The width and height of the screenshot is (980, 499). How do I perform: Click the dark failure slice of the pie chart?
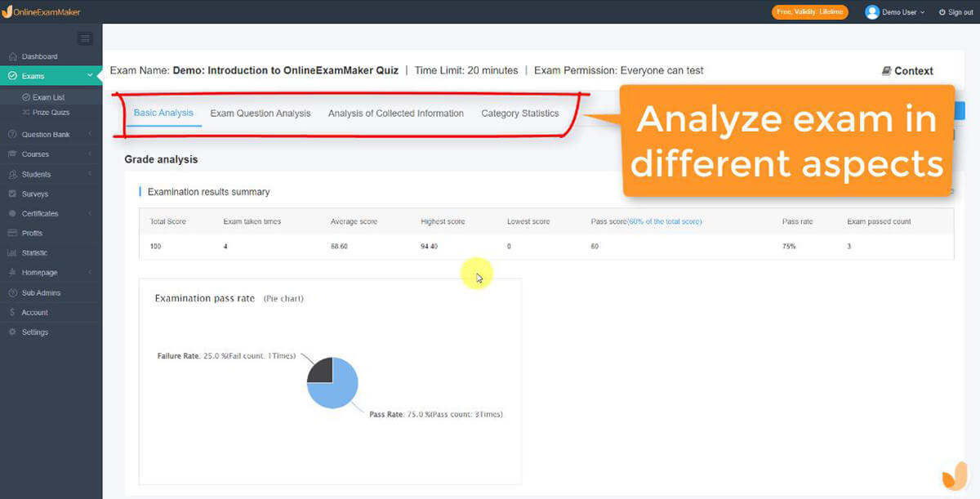321,371
